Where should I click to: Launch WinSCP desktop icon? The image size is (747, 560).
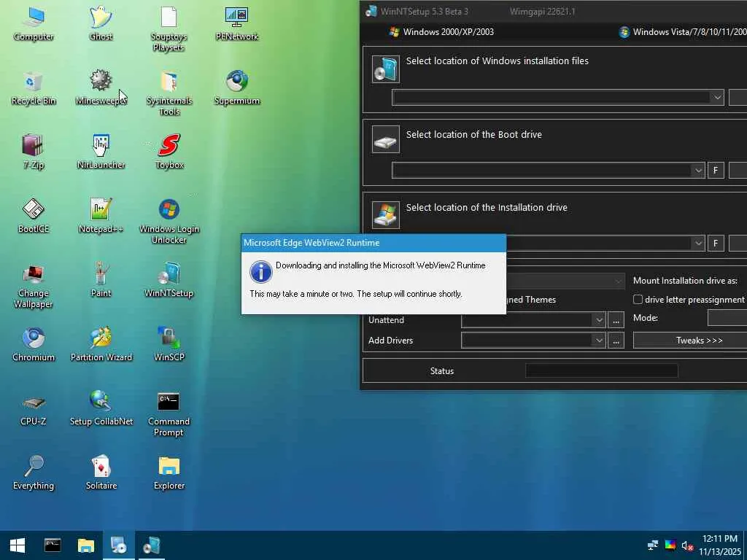click(x=169, y=345)
